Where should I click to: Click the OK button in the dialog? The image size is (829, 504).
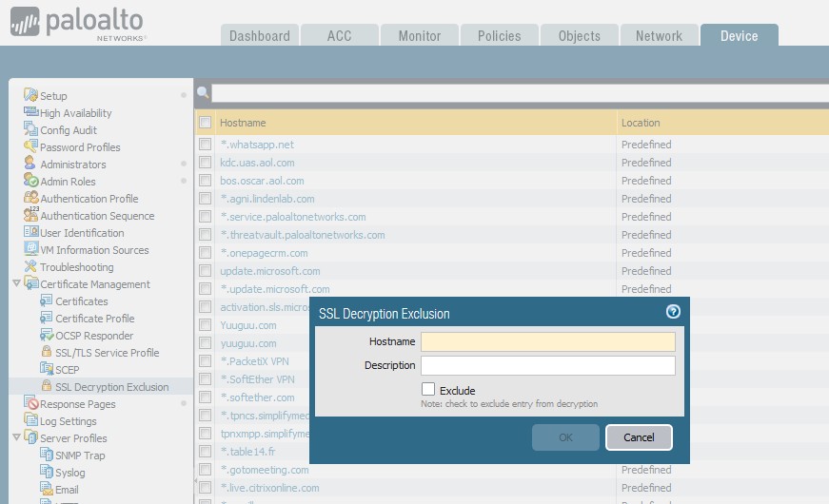[565, 436]
